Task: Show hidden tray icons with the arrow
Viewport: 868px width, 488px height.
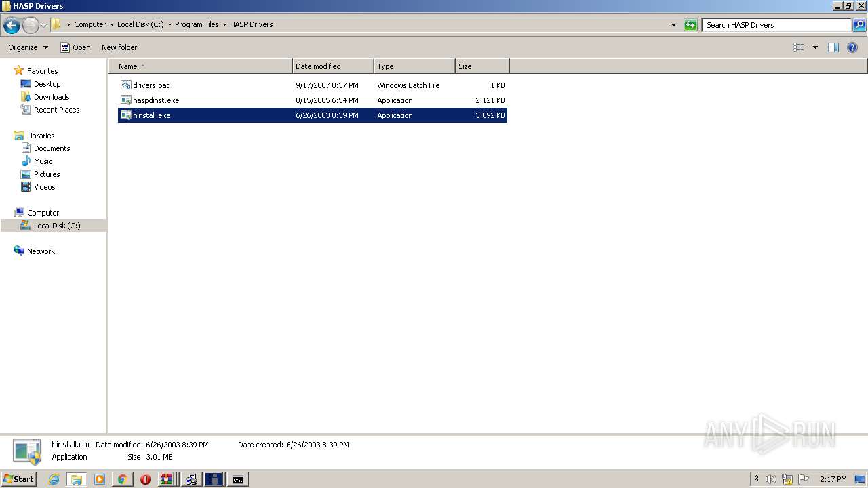Action: tap(757, 479)
